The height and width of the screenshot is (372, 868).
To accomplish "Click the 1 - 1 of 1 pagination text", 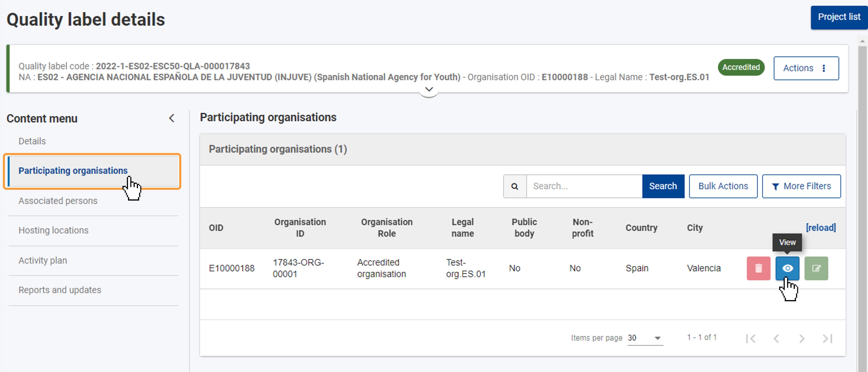I will pyautogui.click(x=702, y=337).
